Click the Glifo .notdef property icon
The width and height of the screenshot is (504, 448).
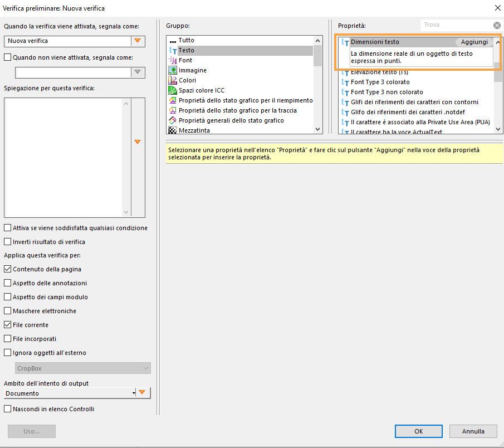click(345, 112)
